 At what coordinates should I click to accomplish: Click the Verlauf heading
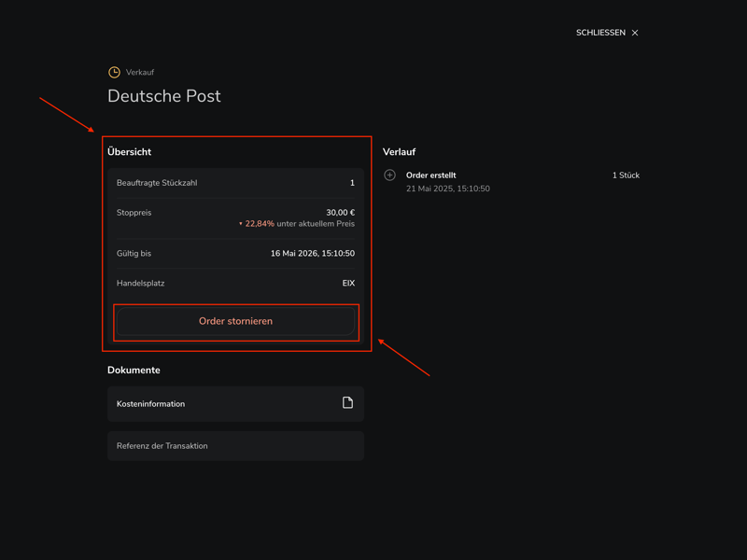coord(400,152)
